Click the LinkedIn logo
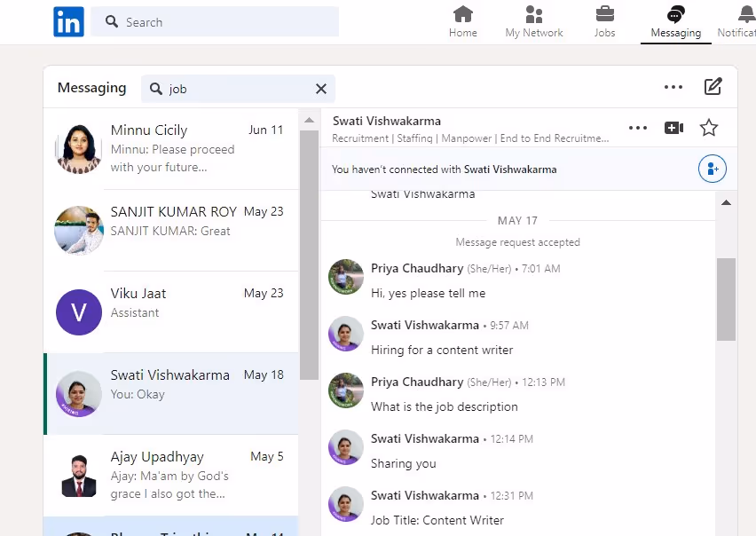This screenshot has height=536, width=756. [68, 21]
